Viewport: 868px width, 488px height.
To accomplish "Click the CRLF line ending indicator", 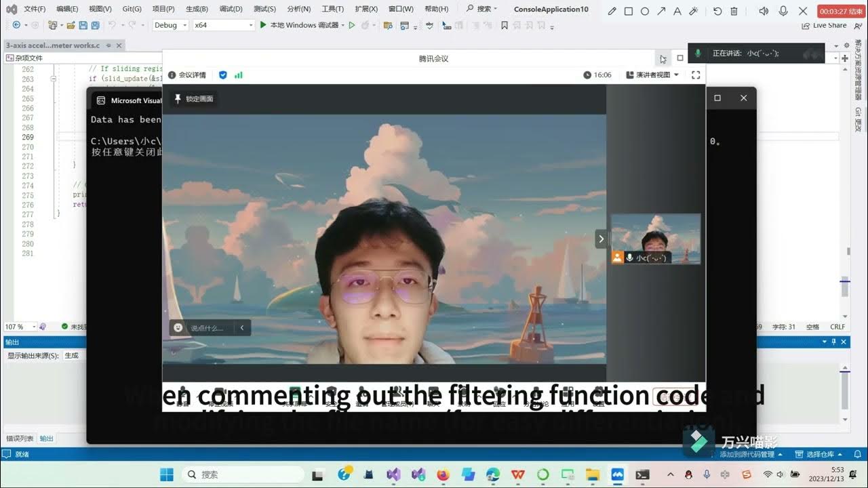I will [837, 327].
